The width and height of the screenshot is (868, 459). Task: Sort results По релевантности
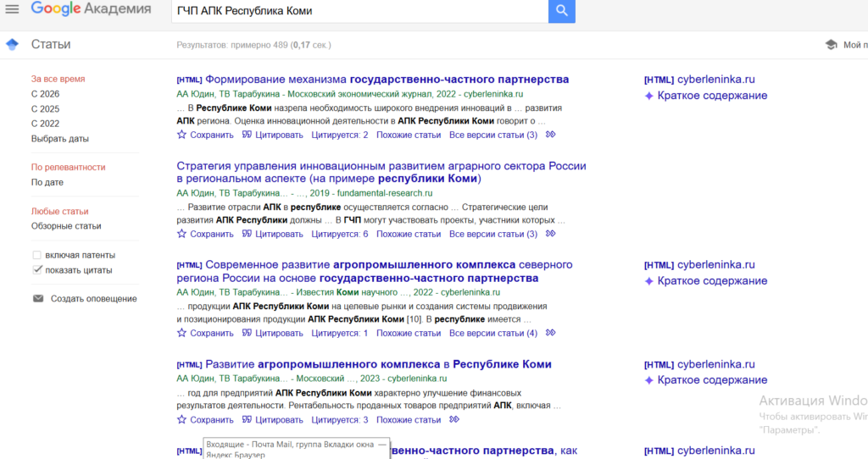tap(68, 167)
